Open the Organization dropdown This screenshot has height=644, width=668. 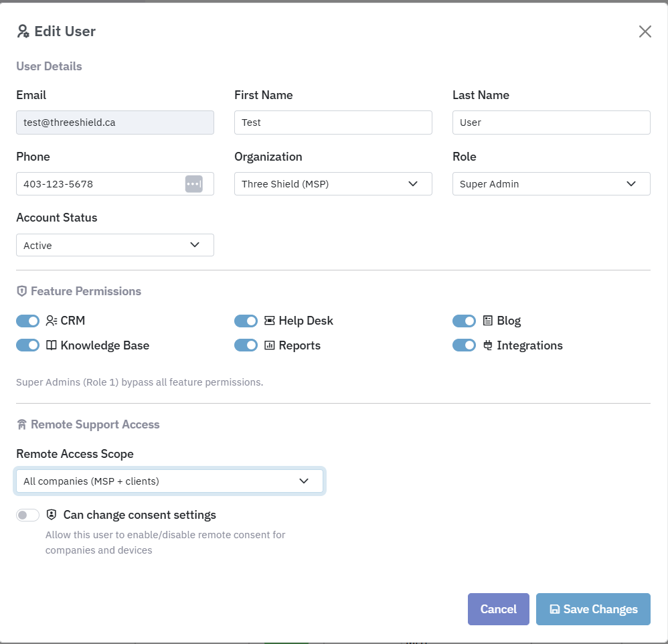click(333, 184)
